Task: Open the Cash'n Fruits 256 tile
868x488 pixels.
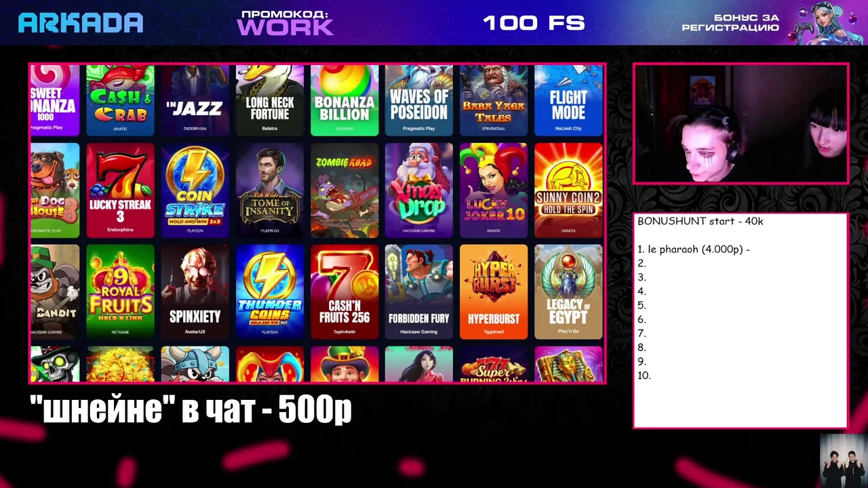Action: point(344,292)
